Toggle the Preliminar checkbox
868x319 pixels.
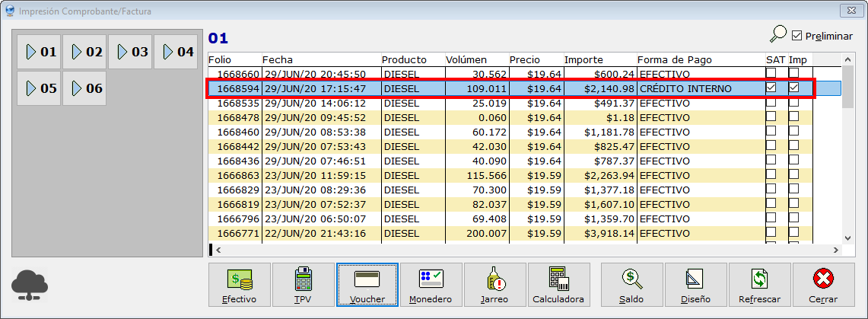pyautogui.click(x=797, y=36)
